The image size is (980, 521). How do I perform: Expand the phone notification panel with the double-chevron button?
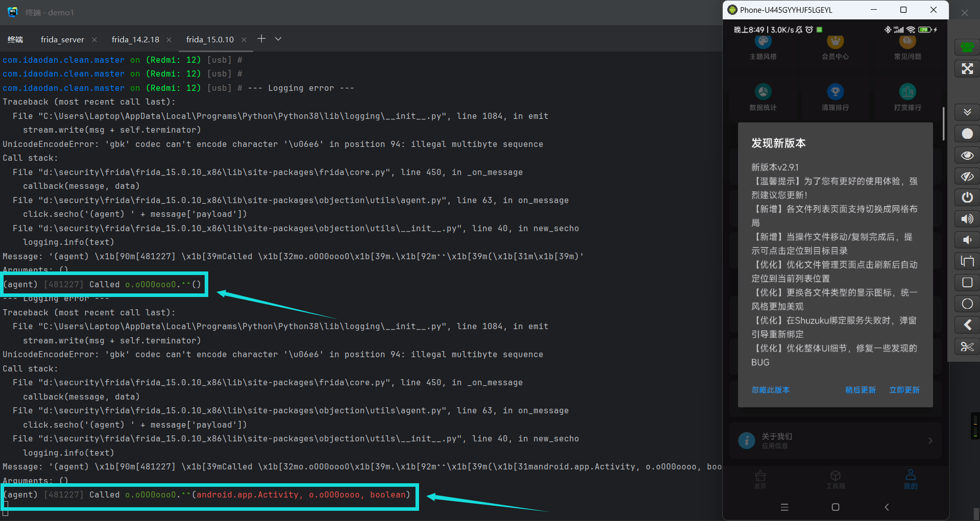tap(967, 112)
